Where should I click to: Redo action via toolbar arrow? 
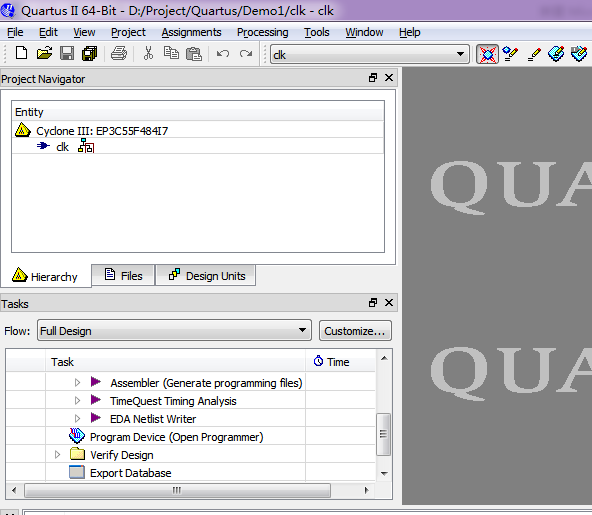[x=246, y=54]
